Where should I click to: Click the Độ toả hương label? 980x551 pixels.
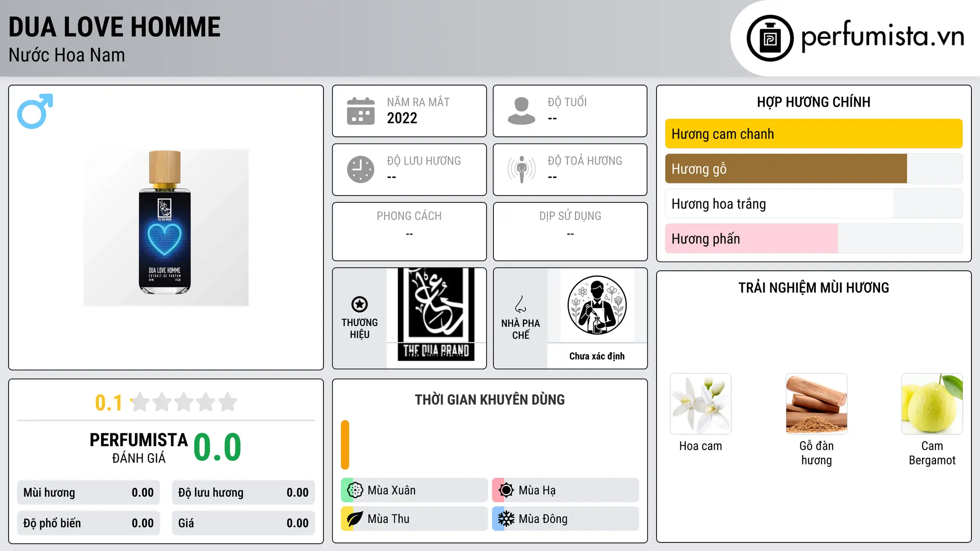585,161
